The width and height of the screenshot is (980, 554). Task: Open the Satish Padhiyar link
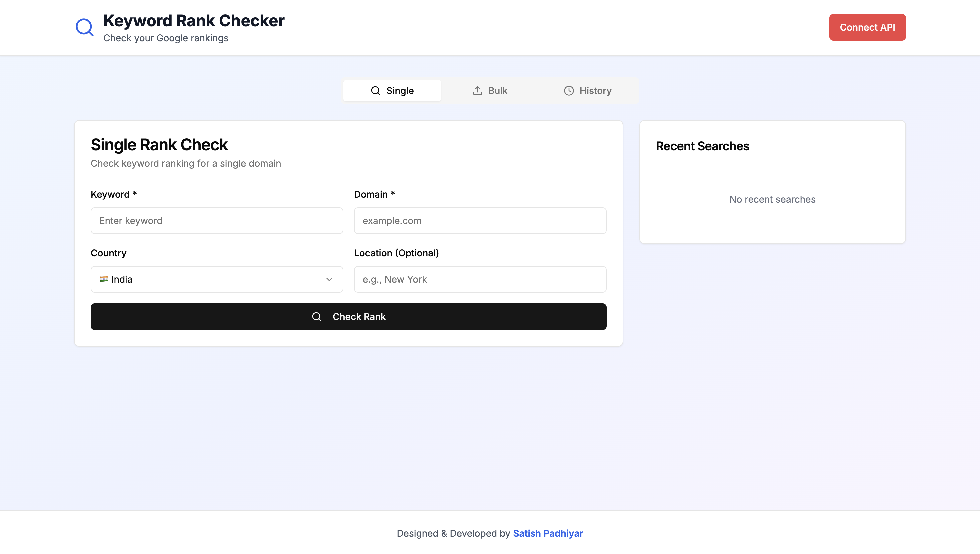point(548,533)
